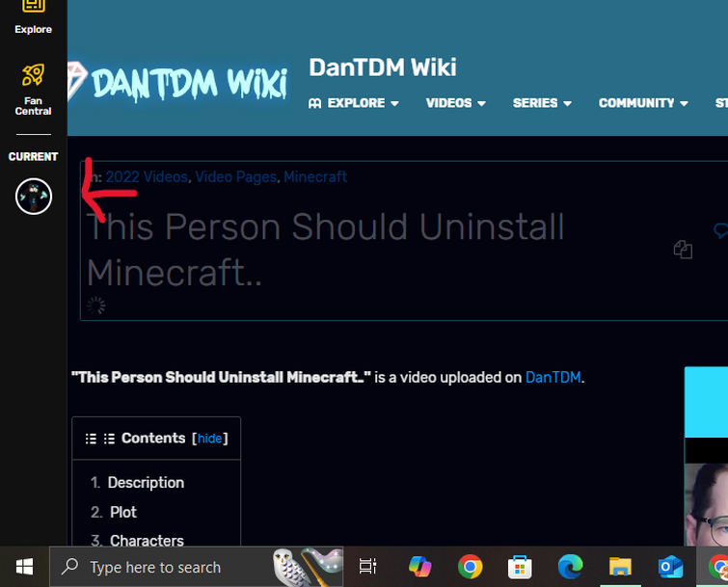The width and height of the screenshot is (728, 587).
Task: Launch Copilot from the taskbar
Action: click(419, 567)
